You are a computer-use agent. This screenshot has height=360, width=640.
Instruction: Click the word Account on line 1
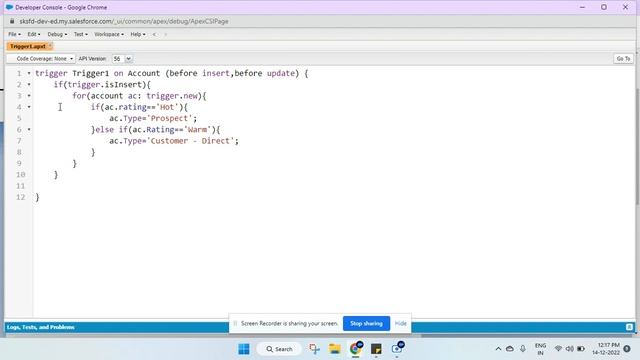click(144, 73)
